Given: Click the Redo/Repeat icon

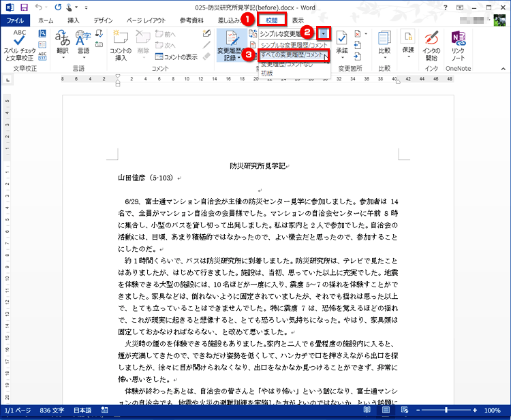Looking at the screenshot, I should (58, 7).
